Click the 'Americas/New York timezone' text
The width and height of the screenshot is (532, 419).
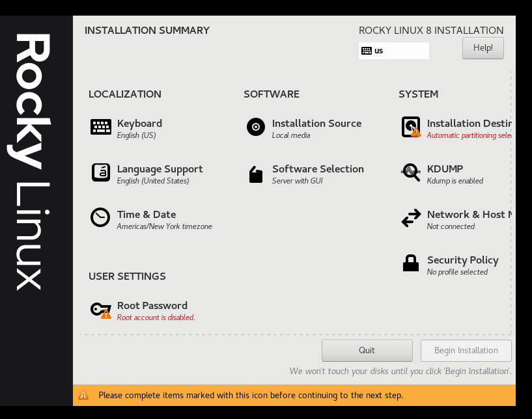pos(165,226)
